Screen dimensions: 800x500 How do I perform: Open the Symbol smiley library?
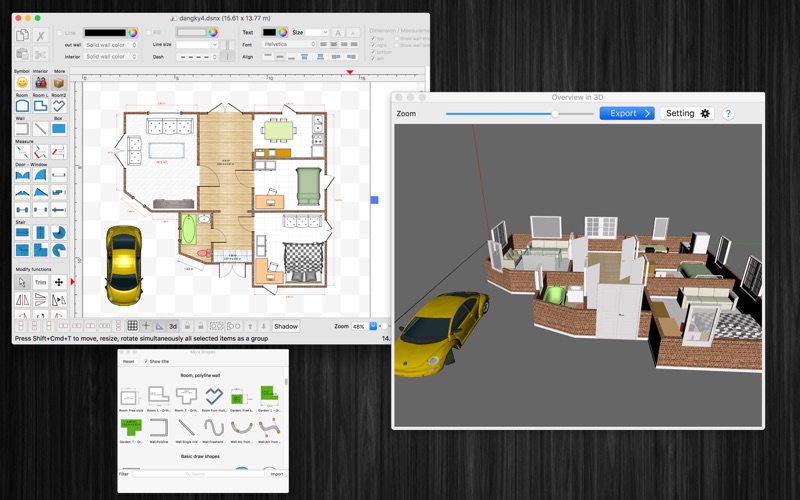click(22, 83)
